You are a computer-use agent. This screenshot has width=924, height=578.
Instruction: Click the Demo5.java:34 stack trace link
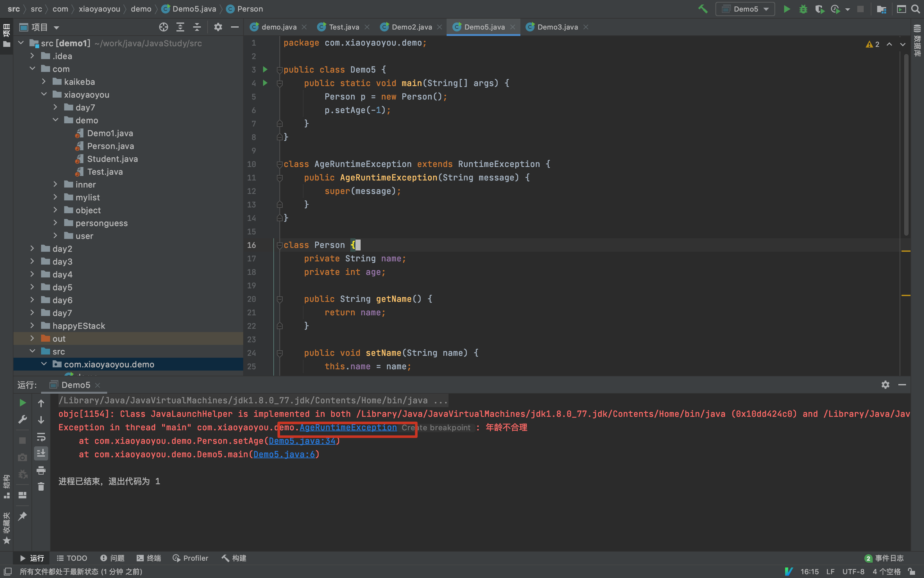tap(302, 441)
